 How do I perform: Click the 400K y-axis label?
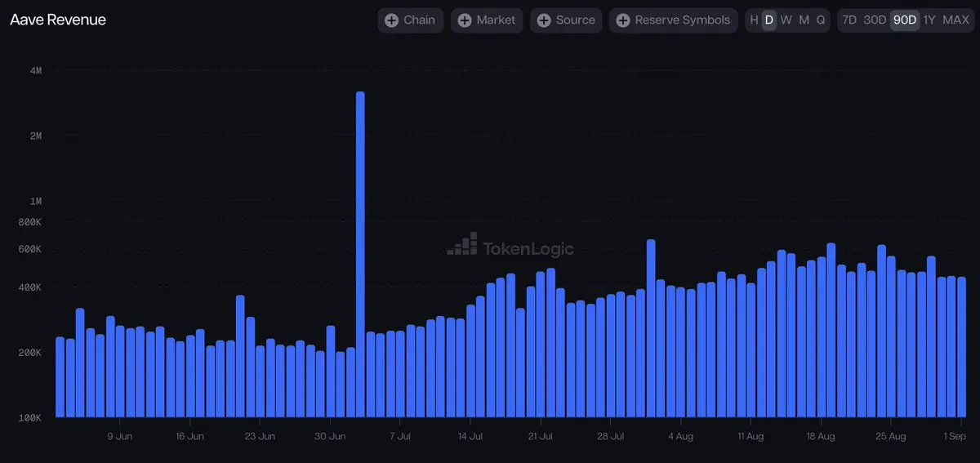[x=29, y=287]
